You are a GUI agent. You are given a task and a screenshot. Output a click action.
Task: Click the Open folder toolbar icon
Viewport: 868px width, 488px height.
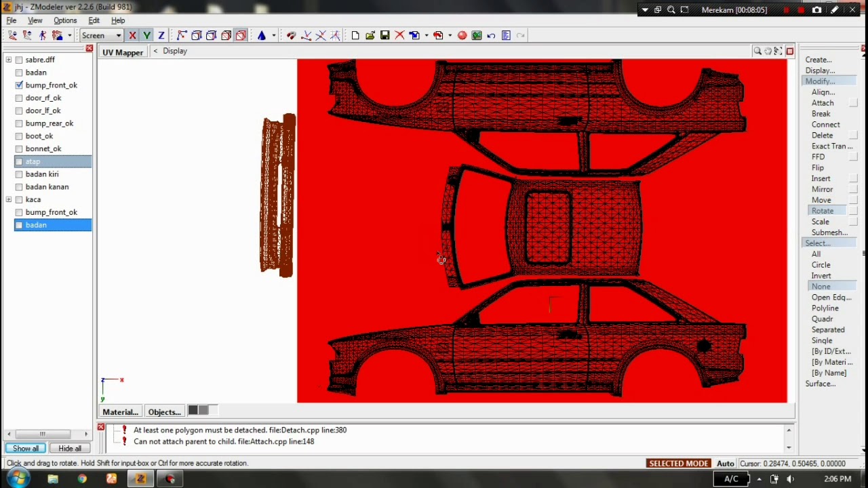pos(370,35)
